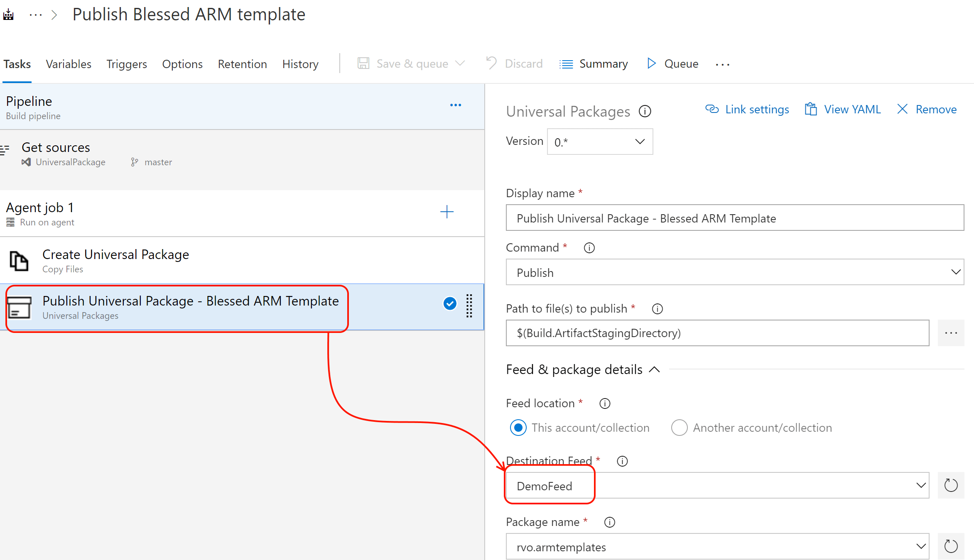Viewport: 974px width, 560px height.
Task: Open the Triggers tab
Action: [126, 64]
